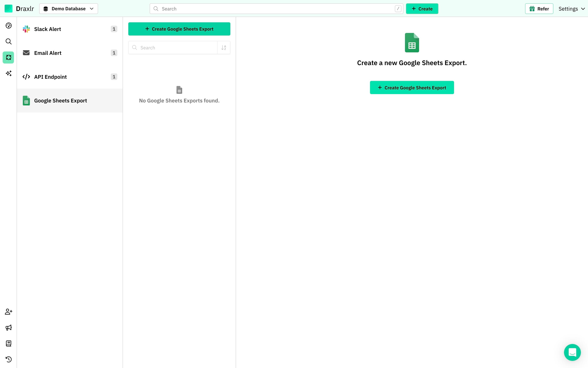This screenshot has width=588, height=368.
Task: Click the 'Create a new Google Sheets Export.' heading
Action: tap(412, 63)
